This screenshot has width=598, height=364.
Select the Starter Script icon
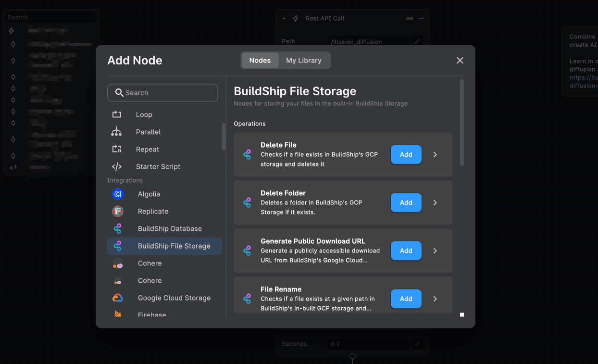pyautogui.click(x=116, y=166)
